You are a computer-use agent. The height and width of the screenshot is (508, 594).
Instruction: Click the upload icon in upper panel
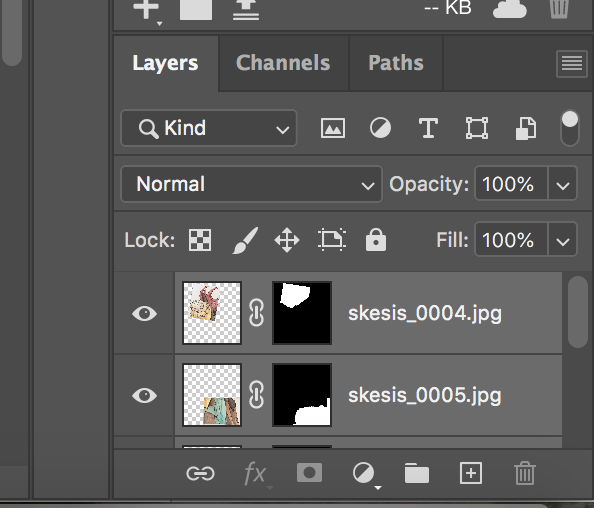[x=246, y=9]
